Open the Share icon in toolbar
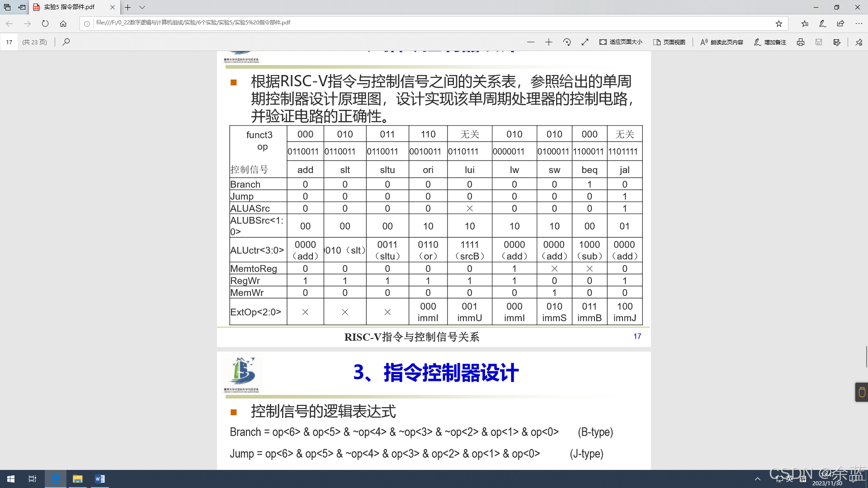The image size is (868, 488). [840, 23]
